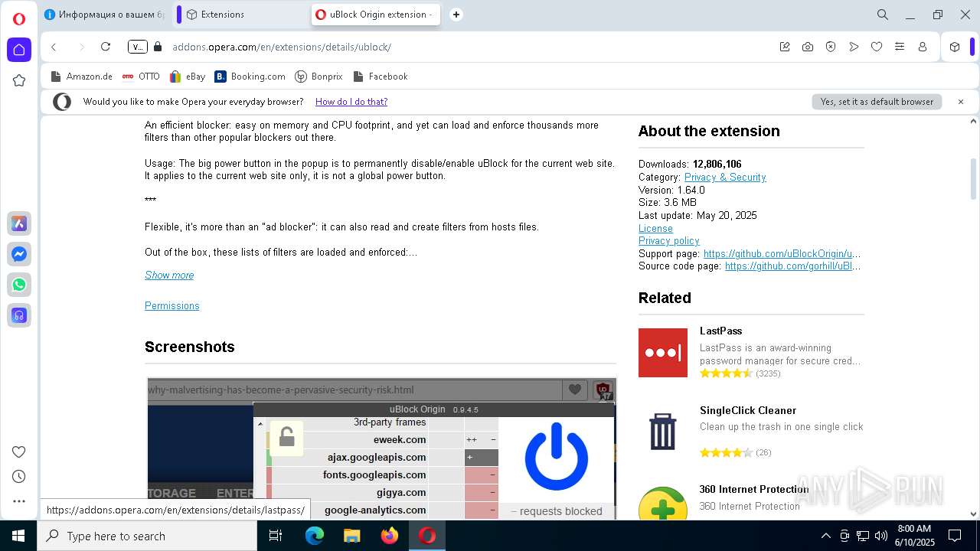Viewport: 980px width, 551px height.
Task: Open the Source code page GitHub link
Action: [x=792, y=266]
